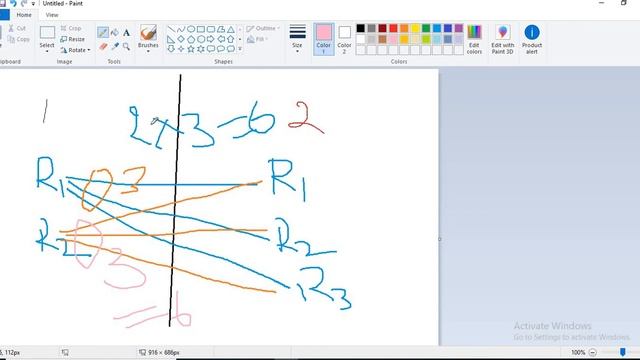The image size is (640, 360).
Task: Click the Product alert button
Action: (532, 39)
